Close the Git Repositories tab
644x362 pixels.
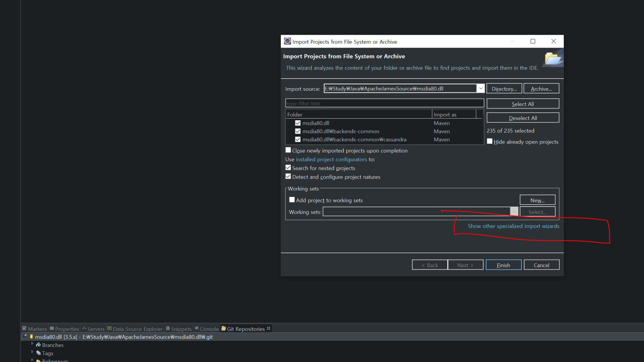(269, 328)
